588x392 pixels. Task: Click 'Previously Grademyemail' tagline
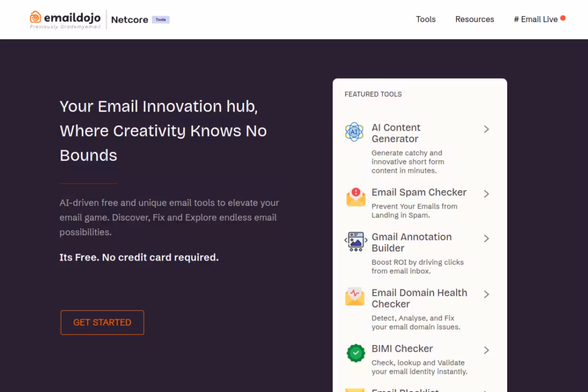(x=65, y=27)
